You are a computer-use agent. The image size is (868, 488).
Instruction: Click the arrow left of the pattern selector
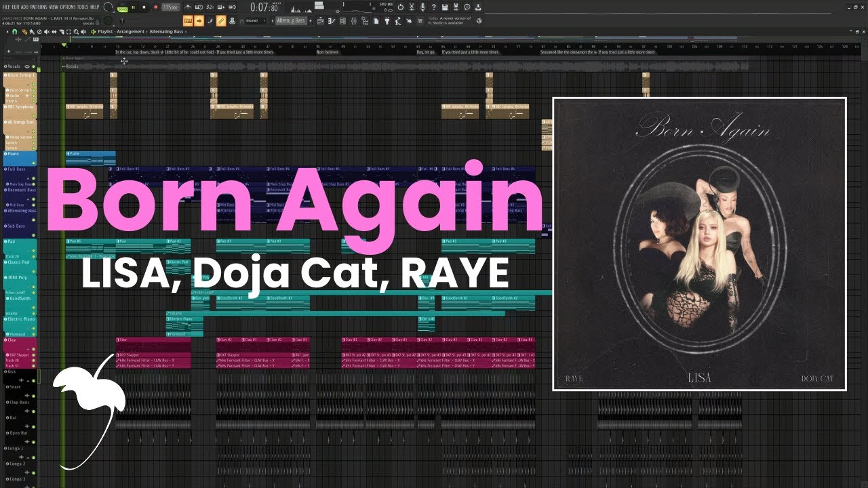(272, 21)
